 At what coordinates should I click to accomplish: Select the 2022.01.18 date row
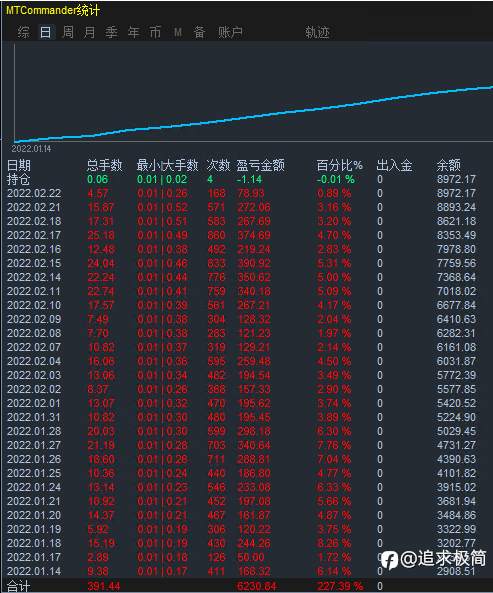tap(34, 543)
